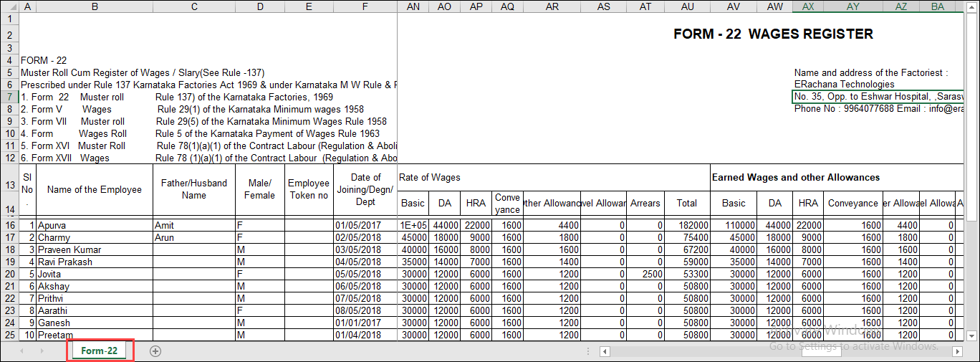The image size is (980, 362).
Task: Select the employee name 'Charmy'
Action: pos(95,237)
